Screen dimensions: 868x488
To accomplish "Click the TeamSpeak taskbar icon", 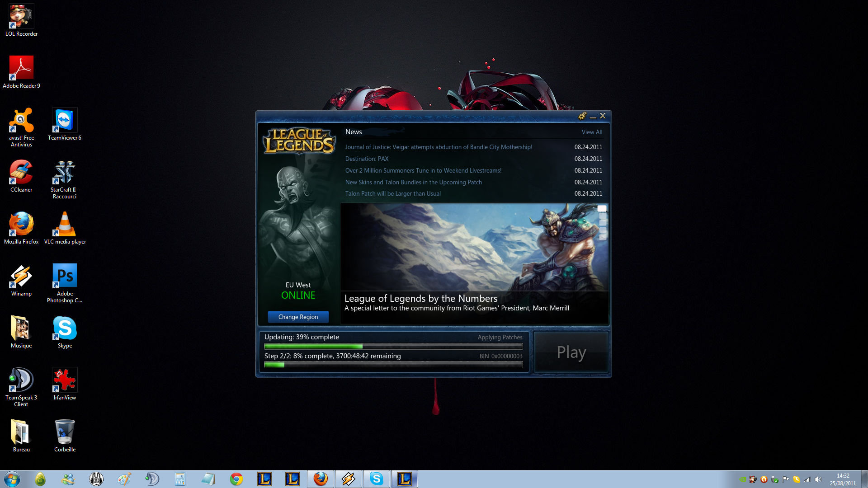I will coord(152,479).
